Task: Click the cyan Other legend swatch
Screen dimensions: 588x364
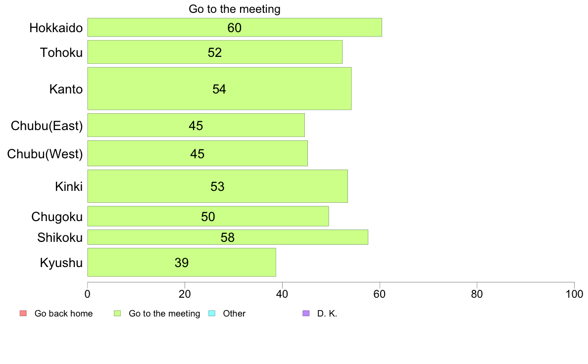Action: point(212,314)
